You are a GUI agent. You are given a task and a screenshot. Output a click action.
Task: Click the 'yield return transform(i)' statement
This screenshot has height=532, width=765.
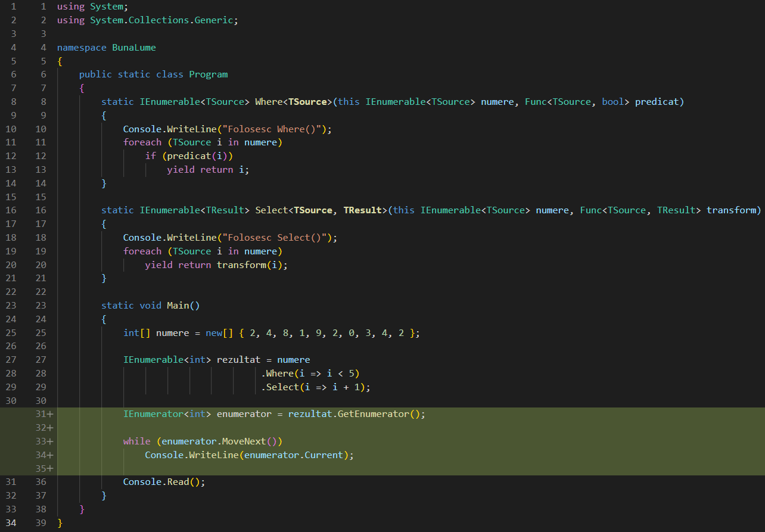(x=216, y=265)
